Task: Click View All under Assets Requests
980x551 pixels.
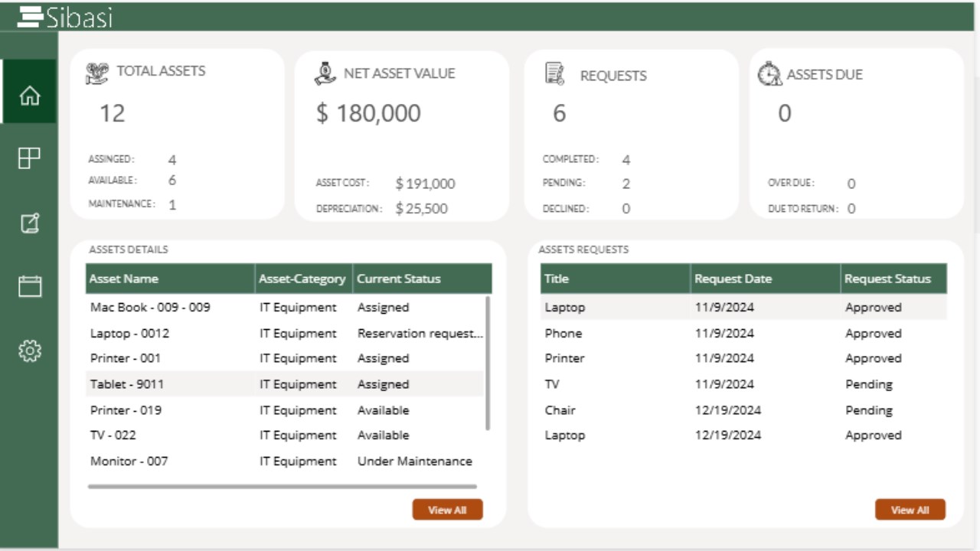Action: [x=910, y=510]
